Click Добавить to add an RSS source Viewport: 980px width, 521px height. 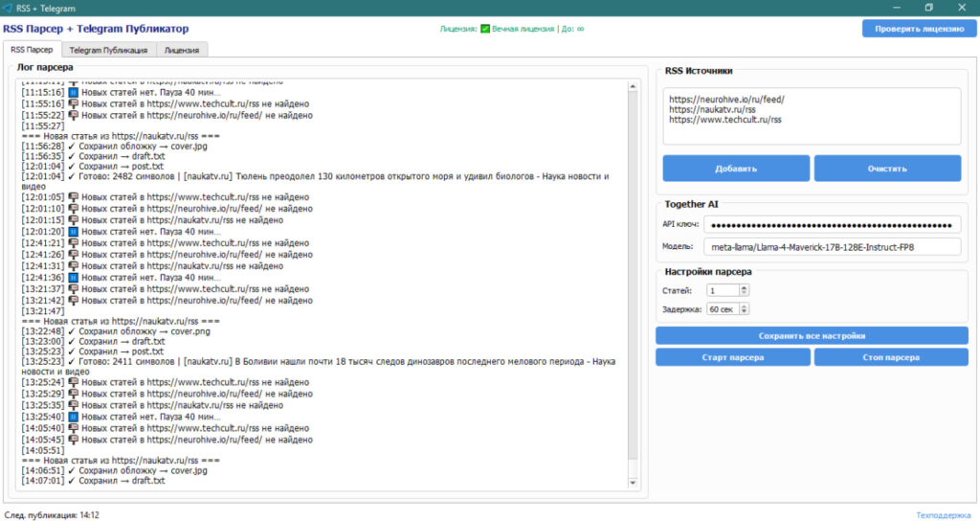pyautogui.click(x=735, y=169)
